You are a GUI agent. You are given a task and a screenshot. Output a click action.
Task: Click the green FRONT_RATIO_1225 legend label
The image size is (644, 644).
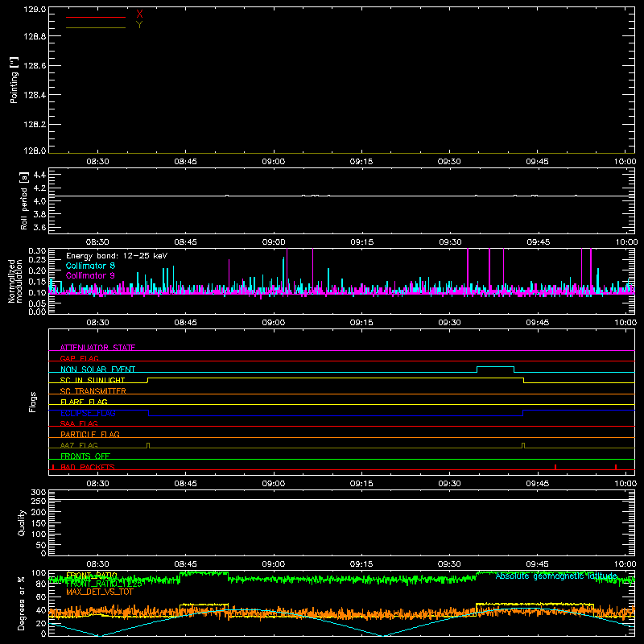click(104, 583)
